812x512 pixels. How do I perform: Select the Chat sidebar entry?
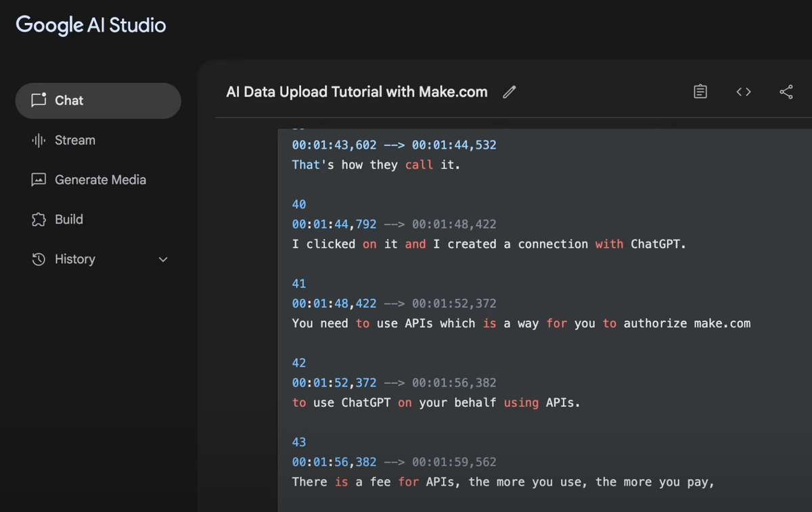(68, 100)
